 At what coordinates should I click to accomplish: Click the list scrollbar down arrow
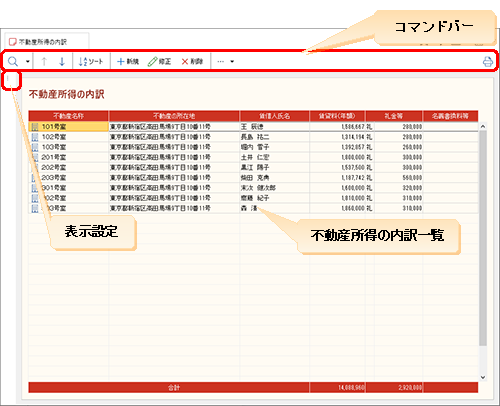pos(483,377)
